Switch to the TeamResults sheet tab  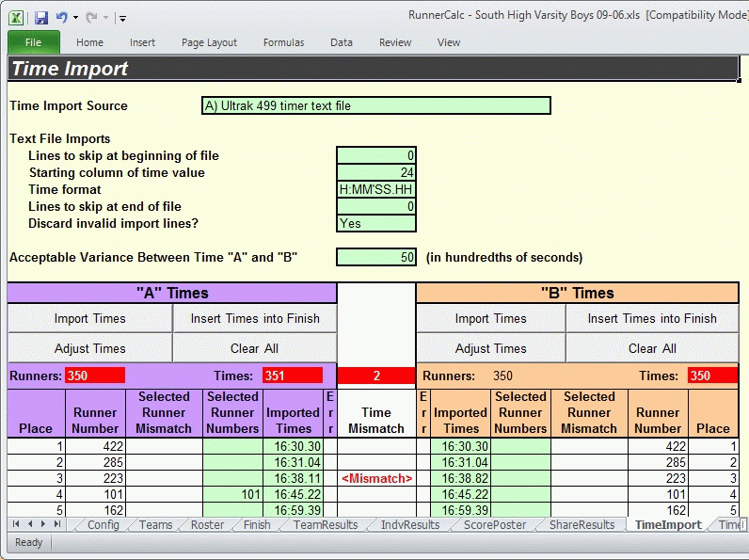(326, 524)
